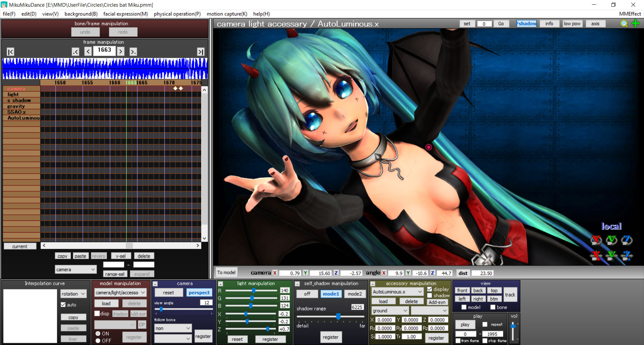Screen dimensions: 644x345
Task: Click the pink camera target marker
Action: (x=428, y=147)
